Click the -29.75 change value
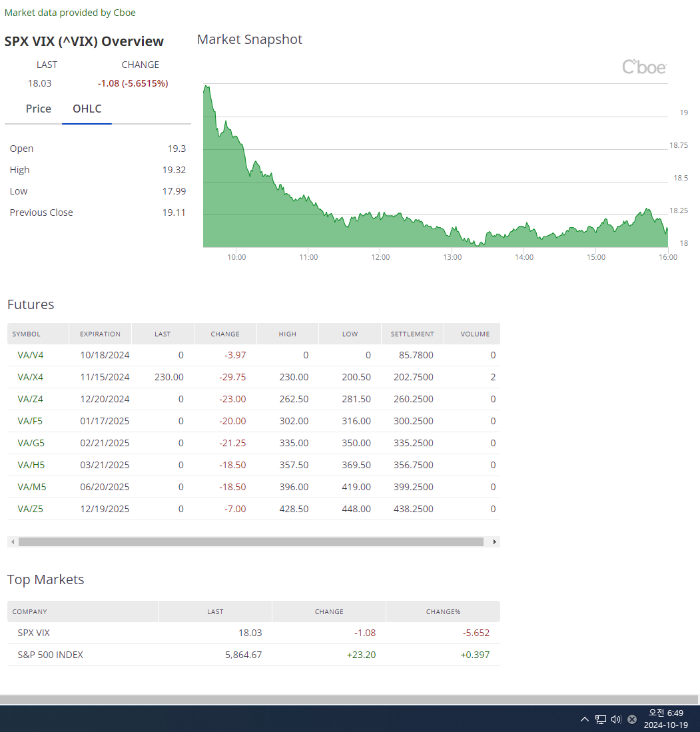Viewport: 700px width, 732px height. point(232,377)
